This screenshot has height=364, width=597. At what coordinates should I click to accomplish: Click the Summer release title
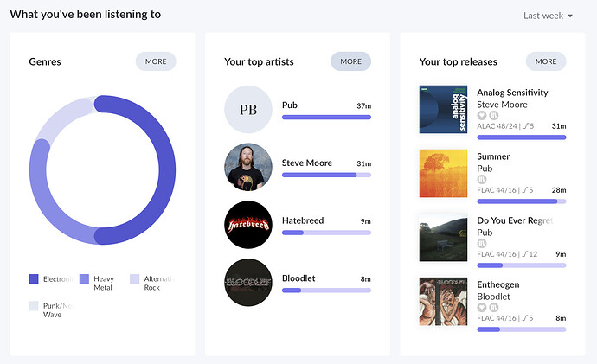[493, 156]
